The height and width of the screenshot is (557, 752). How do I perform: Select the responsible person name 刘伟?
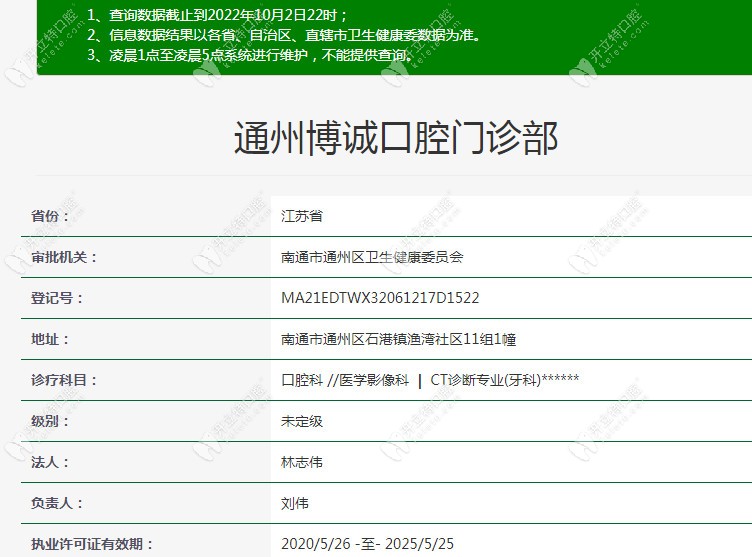(294, 503)
